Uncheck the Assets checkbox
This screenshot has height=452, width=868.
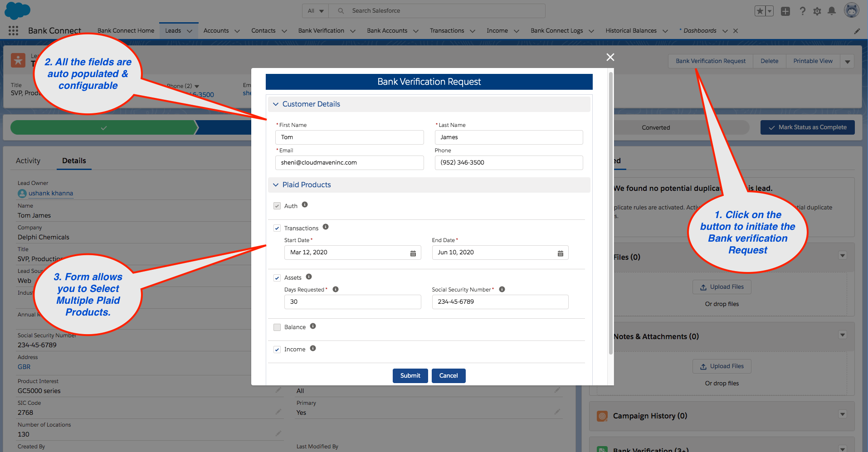277,277
